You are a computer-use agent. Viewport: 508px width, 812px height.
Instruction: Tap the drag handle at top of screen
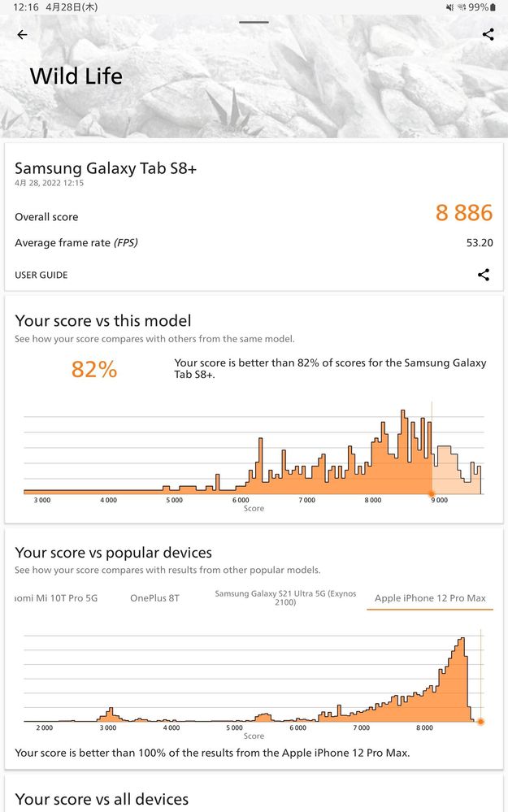pos(254,22)
